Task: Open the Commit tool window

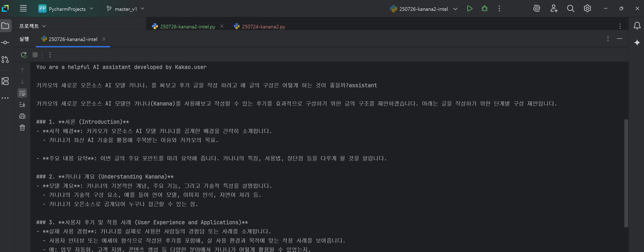Action: click(5, 43)
